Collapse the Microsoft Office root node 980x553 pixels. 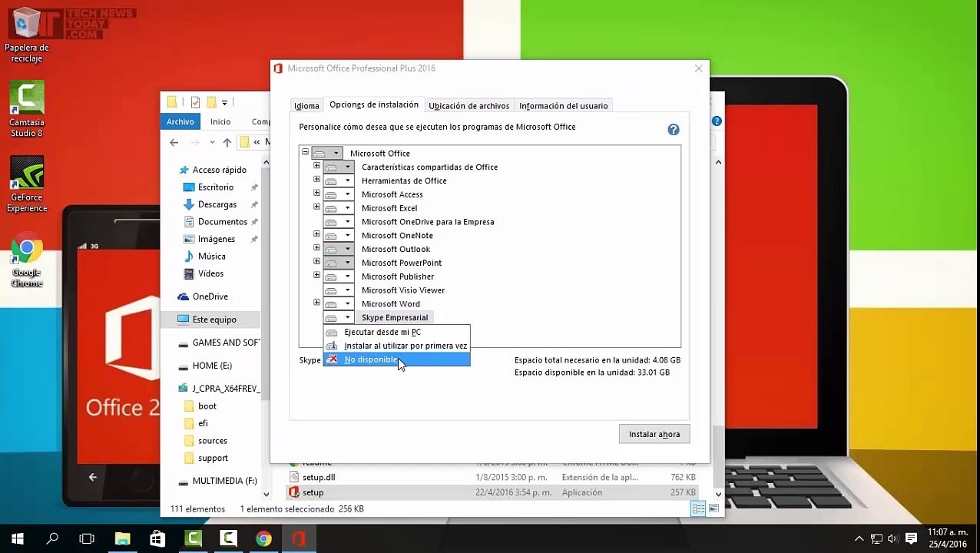click(x=305, y=152)
